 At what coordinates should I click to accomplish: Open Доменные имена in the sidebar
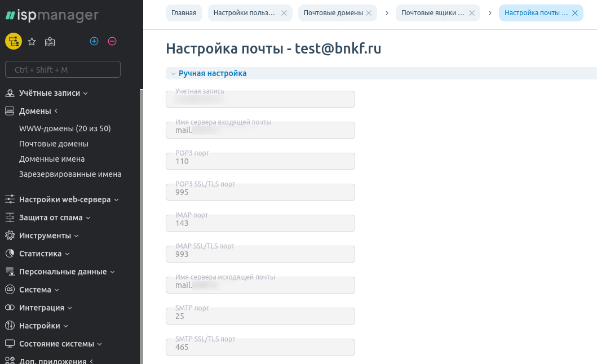(52, 159)
